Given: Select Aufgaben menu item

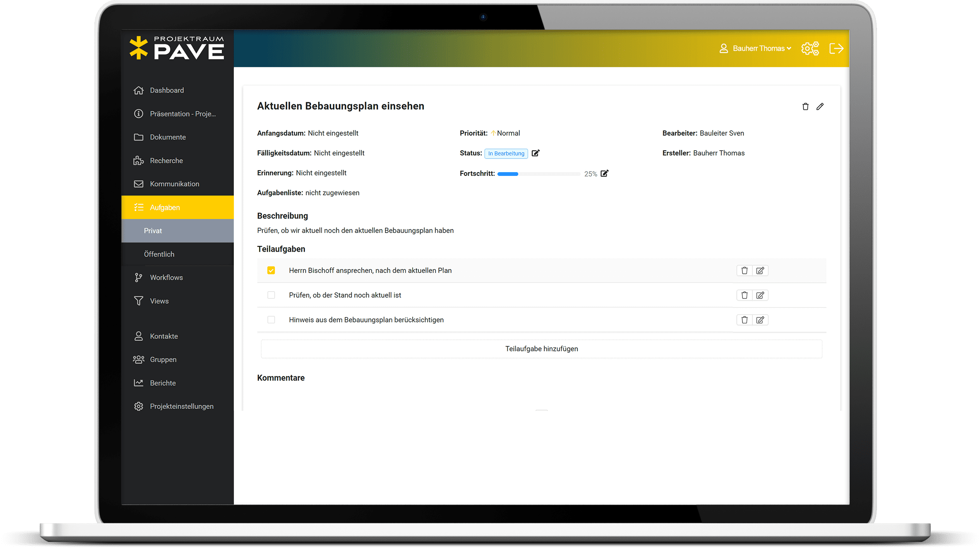Looking at the screenshot, I should coord(178,207).
